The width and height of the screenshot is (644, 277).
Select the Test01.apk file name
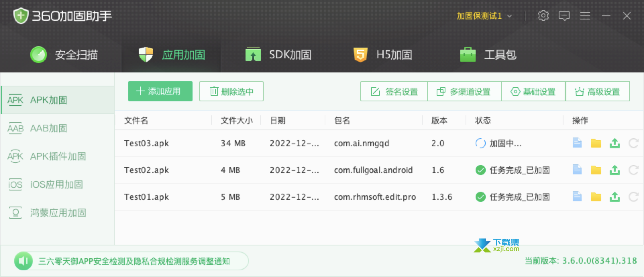(x=146, y=197)
